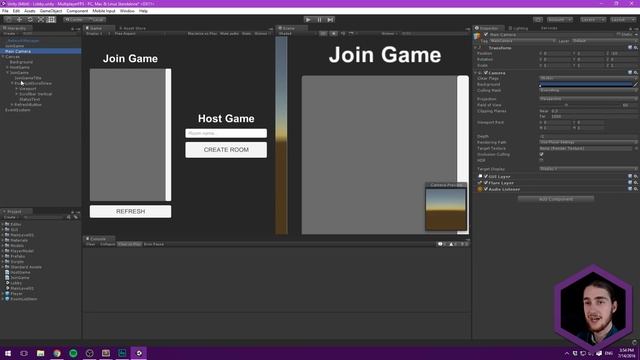Open the Layout dropdown in toolbar
This screenshot has width=640, height=360.
click(x=622, y=20)
